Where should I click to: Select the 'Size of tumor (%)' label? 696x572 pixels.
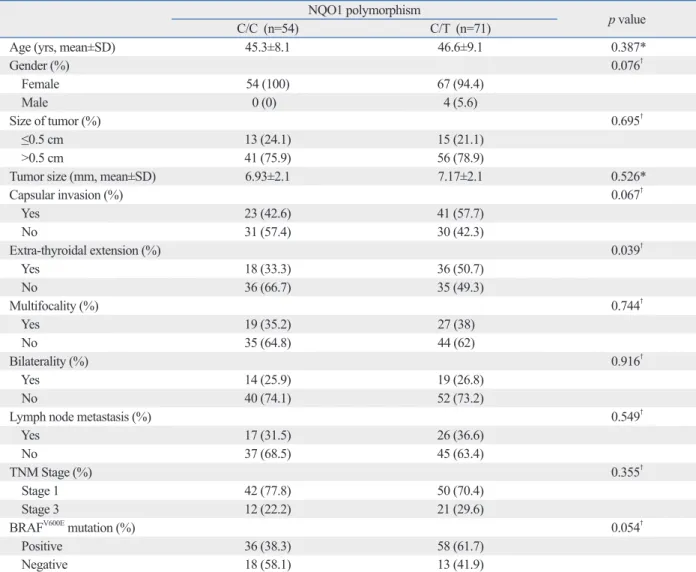pyautogui.click(x=55, y=121)
